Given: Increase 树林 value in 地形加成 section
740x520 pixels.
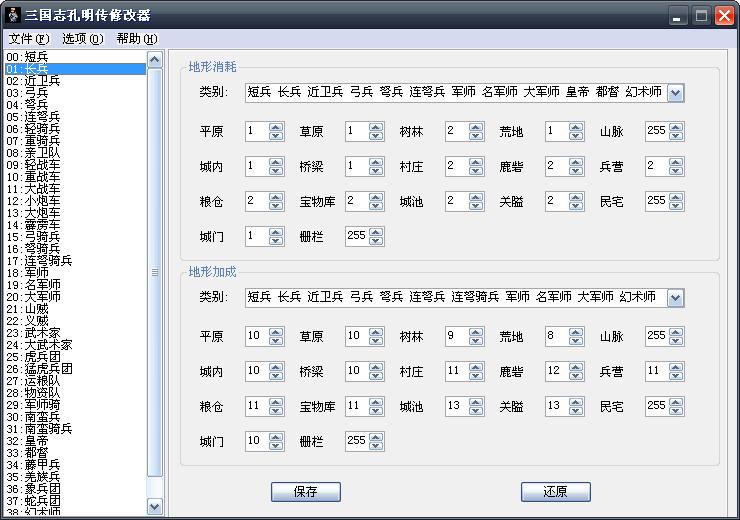Looking at the screenshot, I should tap(476, 333).
